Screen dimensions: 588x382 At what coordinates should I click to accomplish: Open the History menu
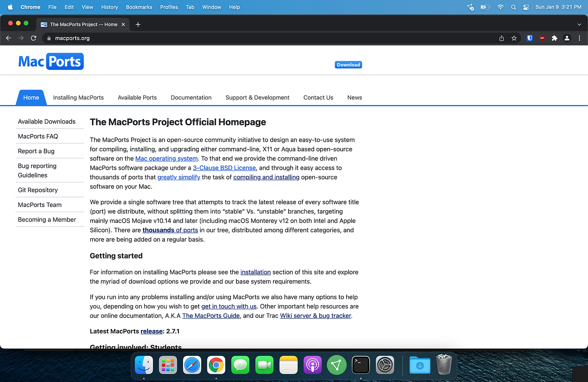click(109, 7)
